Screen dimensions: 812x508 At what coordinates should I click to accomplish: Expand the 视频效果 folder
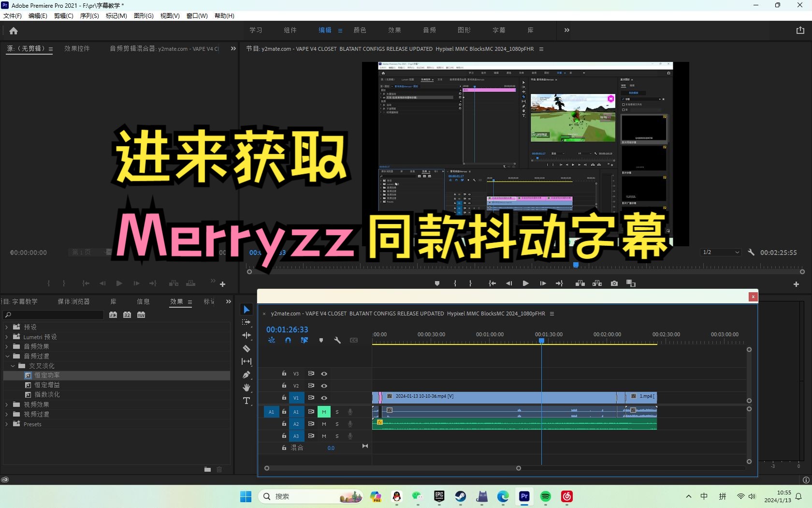pyautogui.click(x=7, y=404)
